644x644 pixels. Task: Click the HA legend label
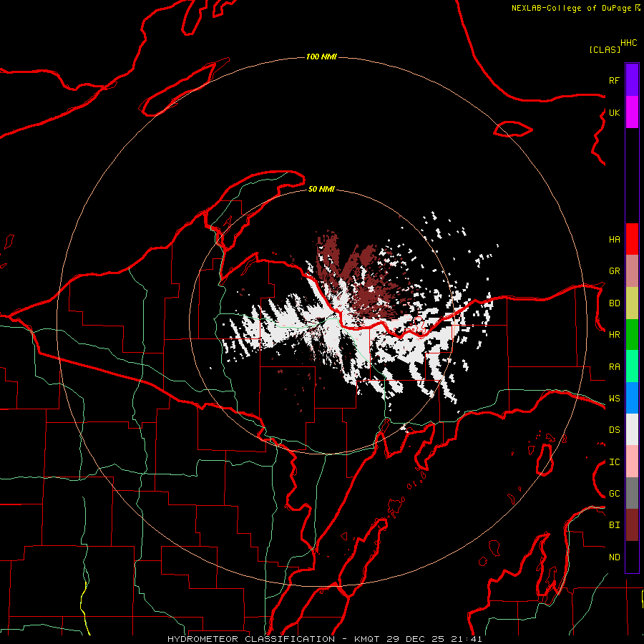pos(614,240)
